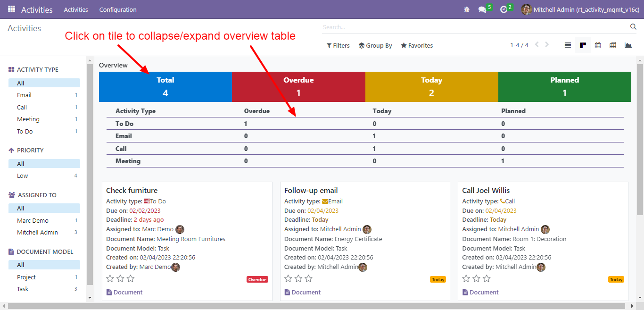
Task: Click the Activities app brand title
Action: 37,9
